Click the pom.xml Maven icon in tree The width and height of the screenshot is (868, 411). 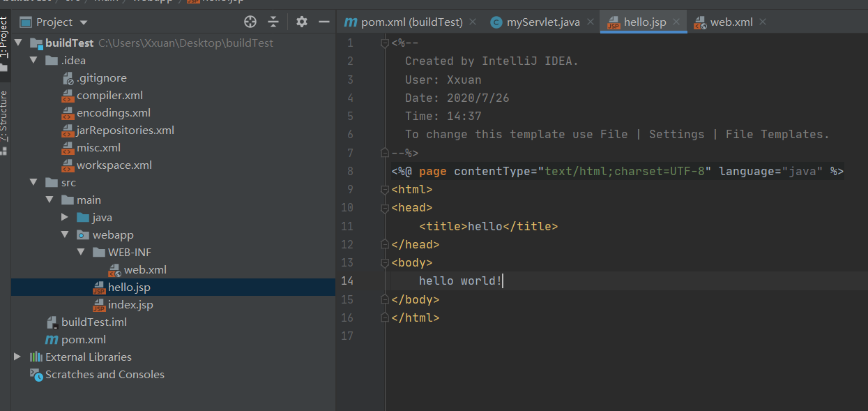52,340
